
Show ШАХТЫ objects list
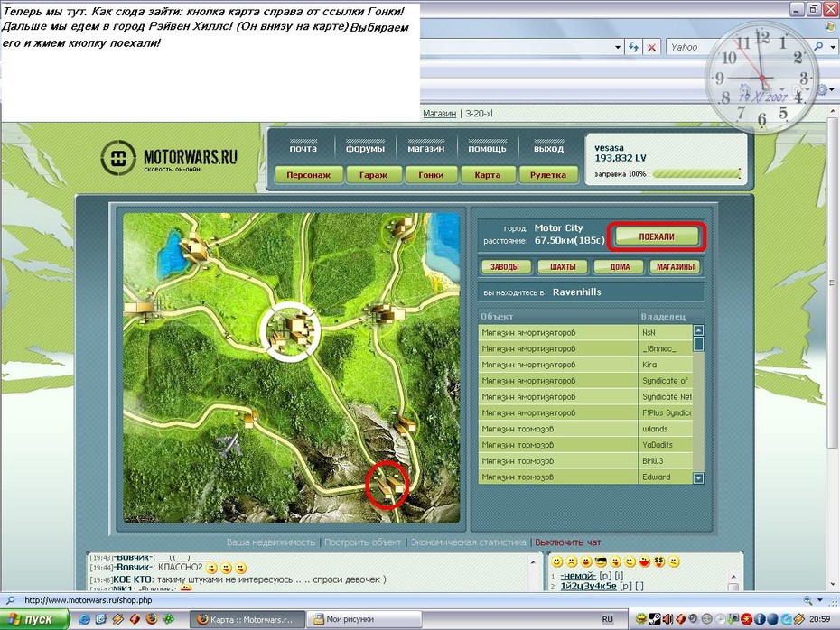[x=563, y=266]
